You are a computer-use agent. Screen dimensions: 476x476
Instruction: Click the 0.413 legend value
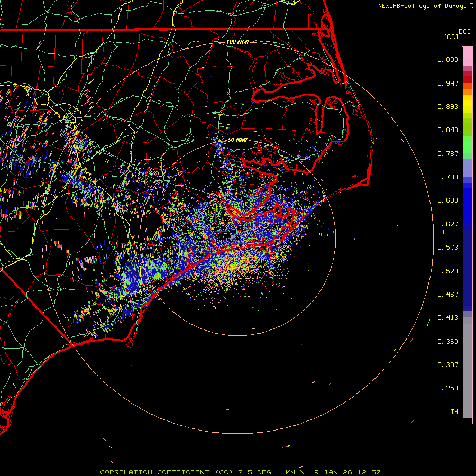(448, 318)
